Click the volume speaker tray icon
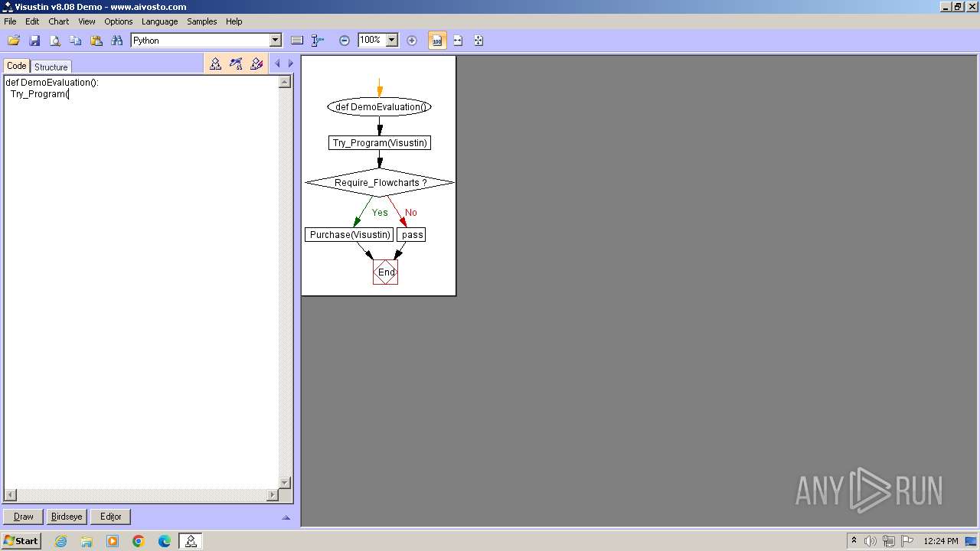The height and width of the screenshot is (551, 980). (871, 541)
